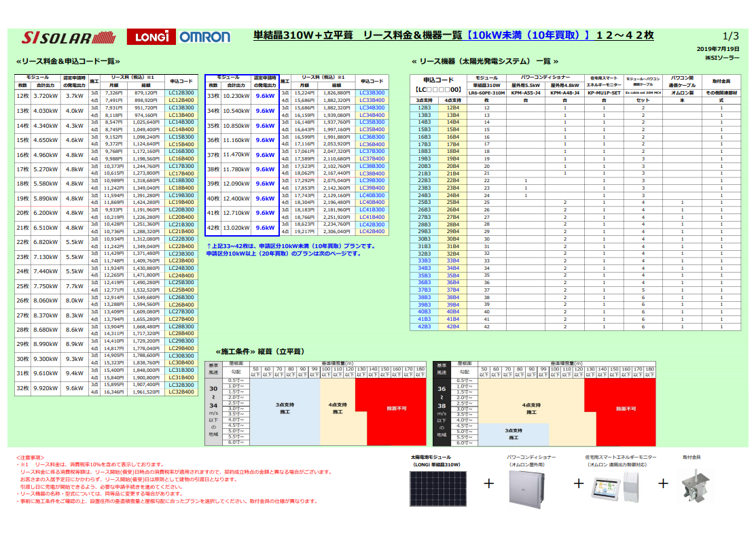Click the note starting ↑上記33～42枚は
Screen dimensions: 756x535
coord(291,246)
